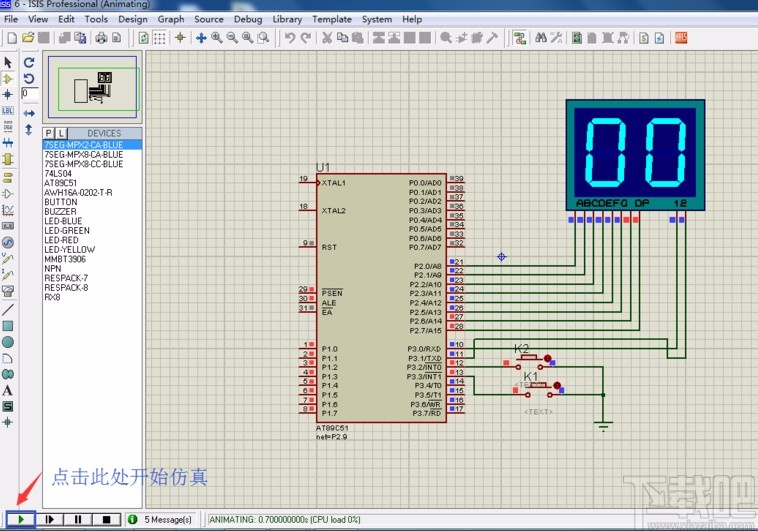Activate Component mode tool
Screen dimensions: 758x531
(x=8, y=79)
